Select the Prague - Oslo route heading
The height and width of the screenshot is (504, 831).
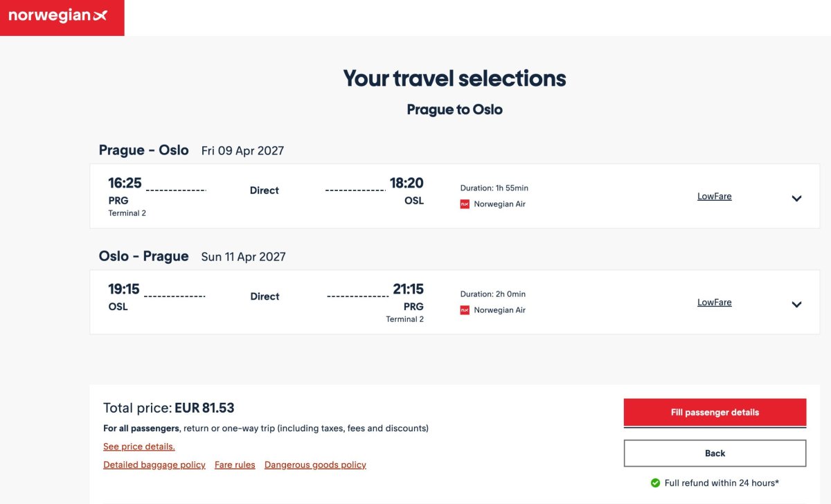144,150
